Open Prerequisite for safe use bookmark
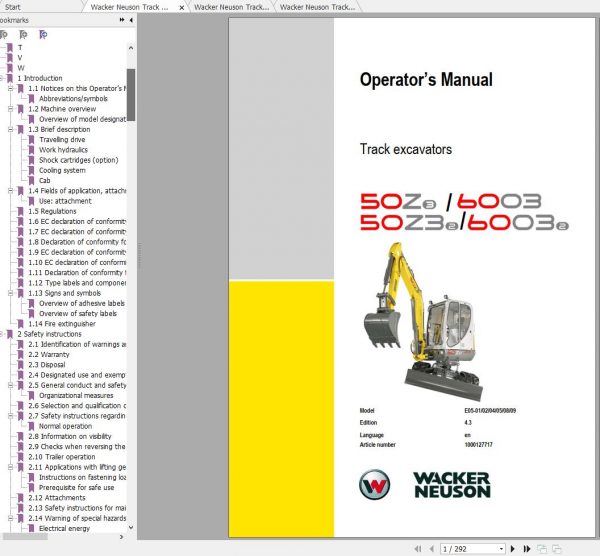 [77, 488]
